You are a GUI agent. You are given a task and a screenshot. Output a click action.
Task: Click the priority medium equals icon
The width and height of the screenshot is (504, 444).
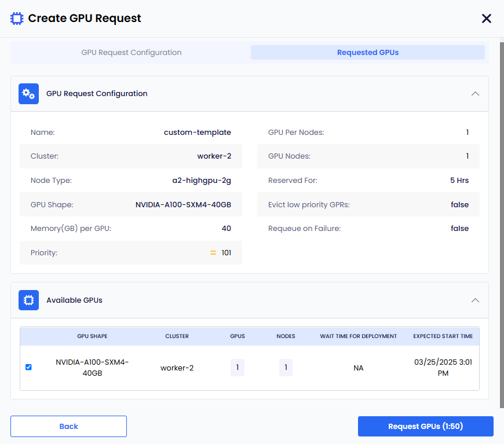[213, 253]
